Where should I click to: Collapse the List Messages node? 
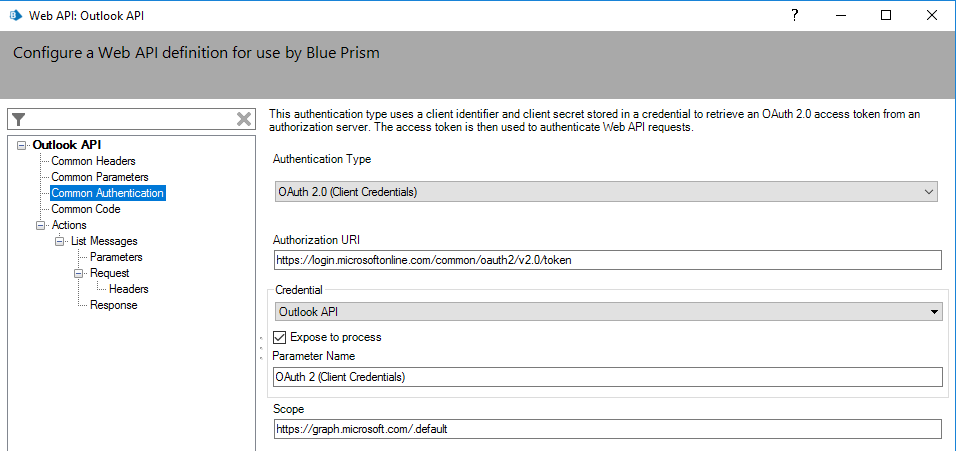61,241
